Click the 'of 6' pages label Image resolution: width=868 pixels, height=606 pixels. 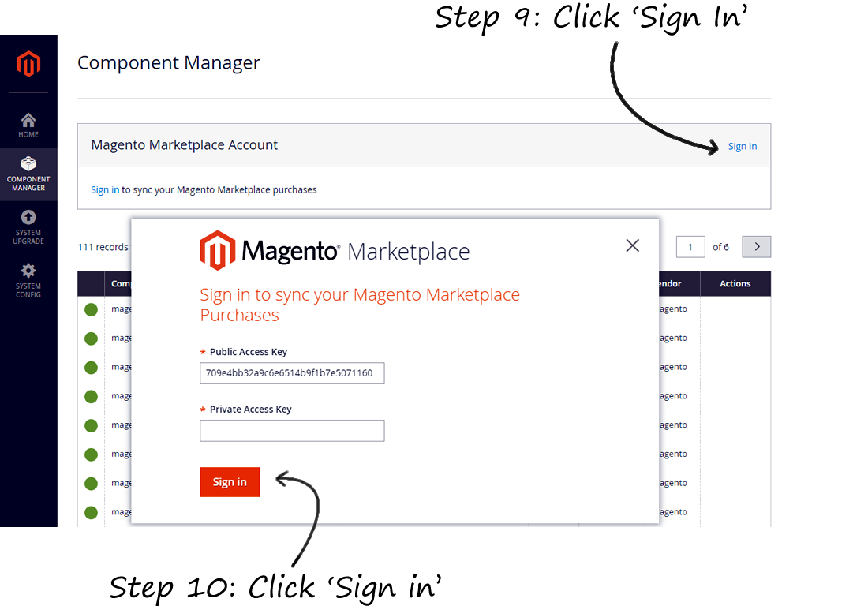pyautogui.click(x=720, y=247)
